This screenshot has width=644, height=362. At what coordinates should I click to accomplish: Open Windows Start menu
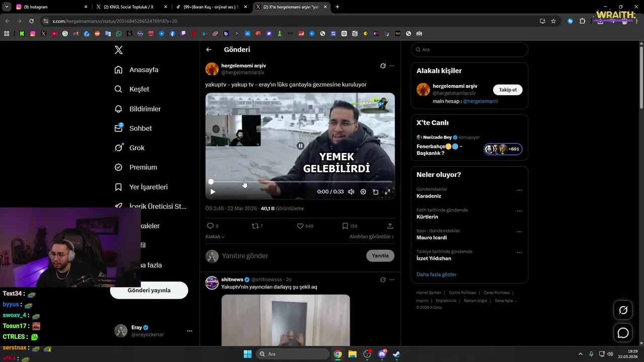click(x=248, y=354)
